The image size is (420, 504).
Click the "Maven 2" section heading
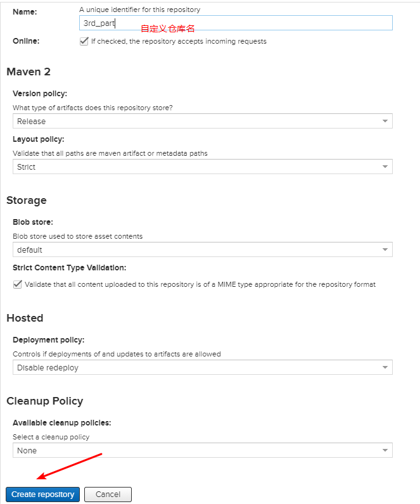29,72
